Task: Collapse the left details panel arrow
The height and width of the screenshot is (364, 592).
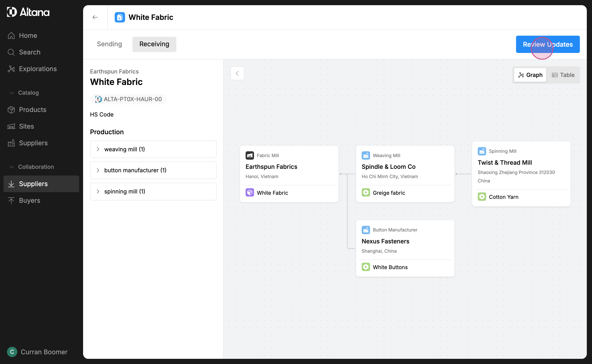Action: 237,73
